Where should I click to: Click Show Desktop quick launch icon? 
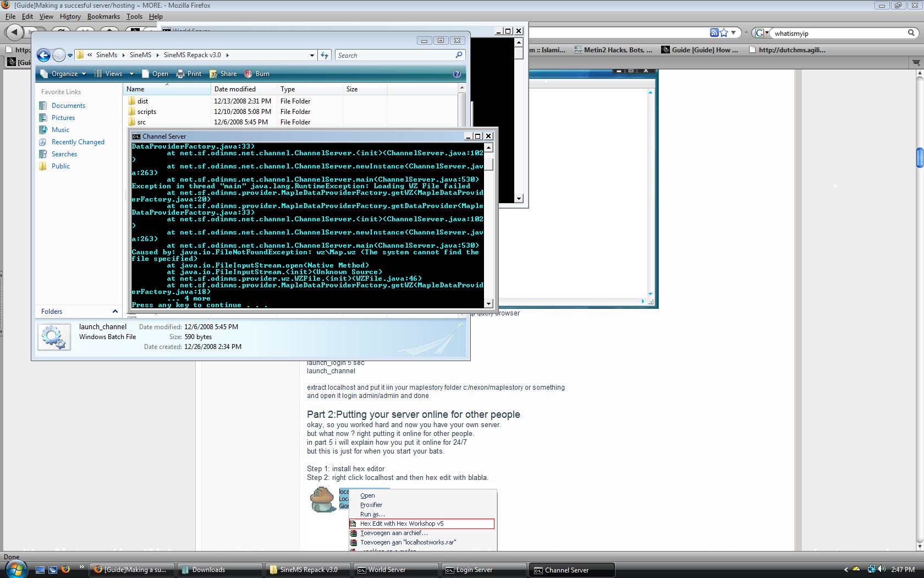coord(40,570)
